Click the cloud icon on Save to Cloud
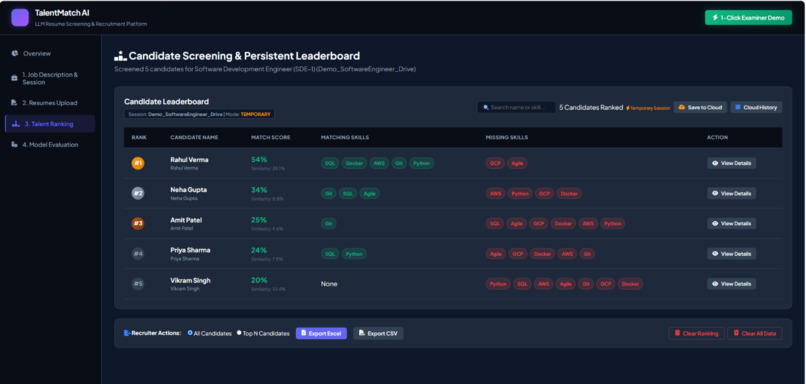Screen dimensions: 806x384 pyautogui.click(x=682, y=107)
